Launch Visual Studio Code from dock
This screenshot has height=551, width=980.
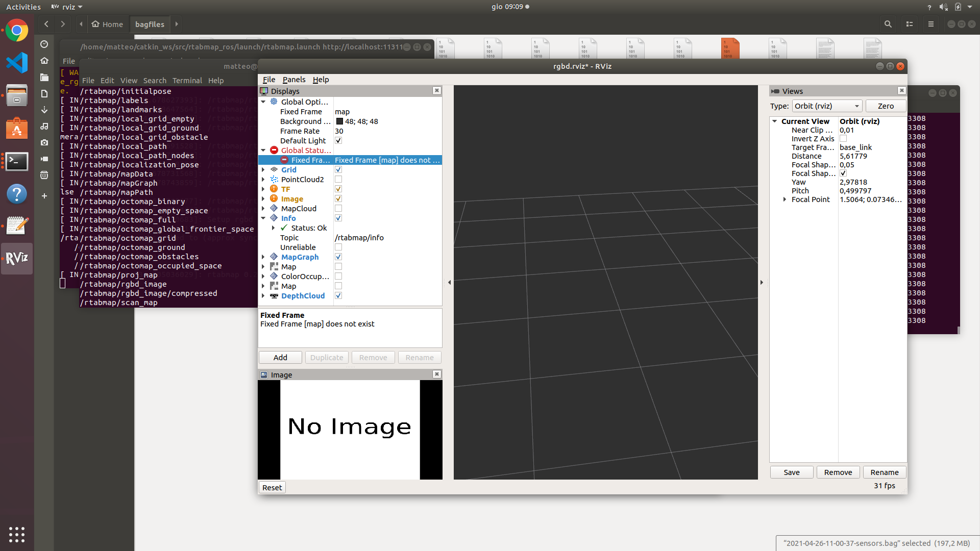pyautogui.click(x=17, y=63)
